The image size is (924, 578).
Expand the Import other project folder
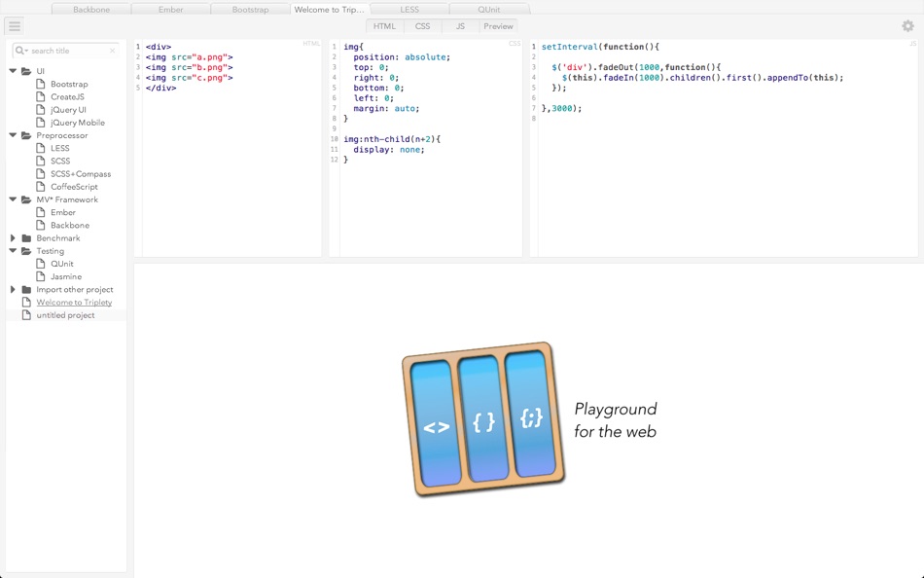coord(13,290)
